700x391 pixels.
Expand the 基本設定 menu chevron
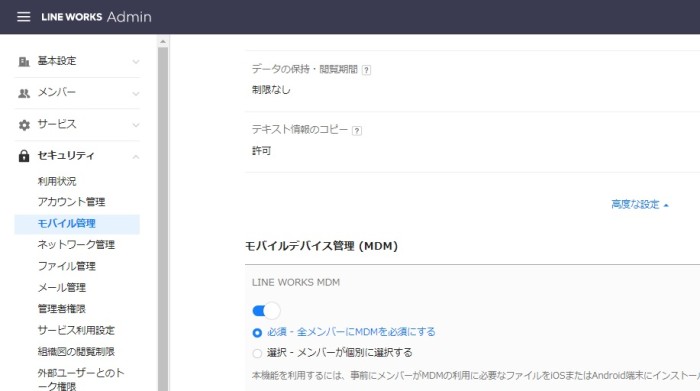point(136,62)
